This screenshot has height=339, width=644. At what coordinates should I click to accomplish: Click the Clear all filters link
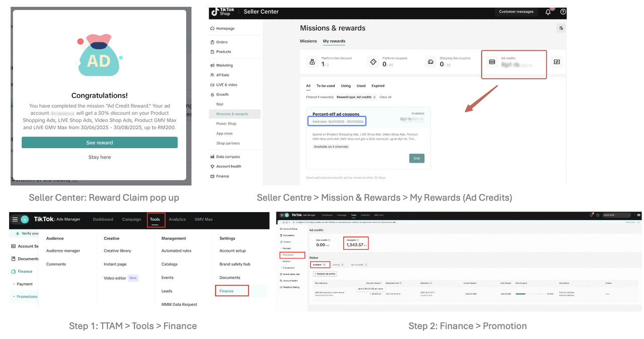[x=385, y=97]
